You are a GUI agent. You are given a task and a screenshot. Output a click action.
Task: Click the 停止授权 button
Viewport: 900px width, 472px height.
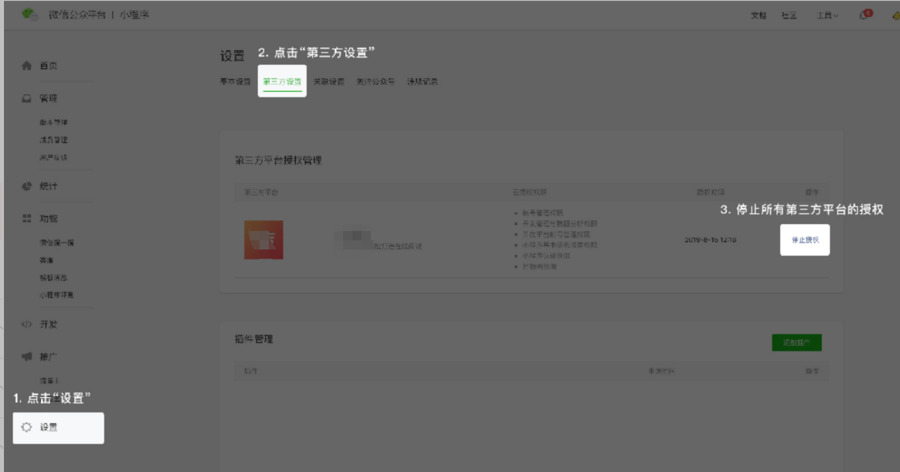point(804,240)
